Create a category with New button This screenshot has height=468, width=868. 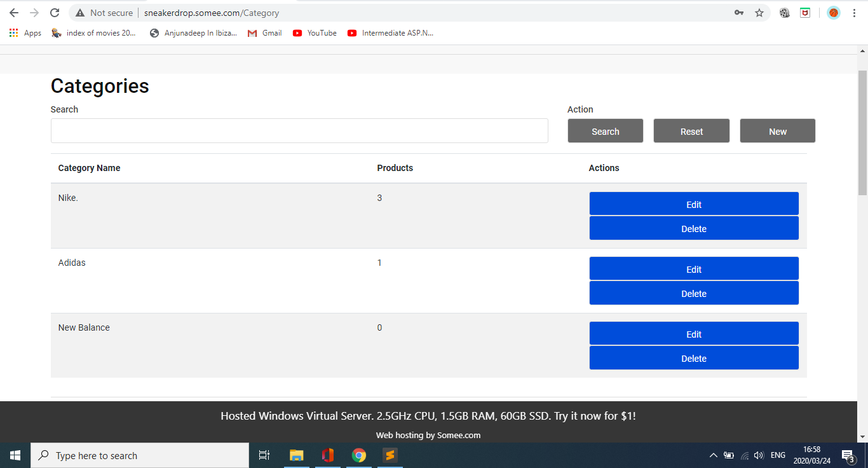pos(777,131)
